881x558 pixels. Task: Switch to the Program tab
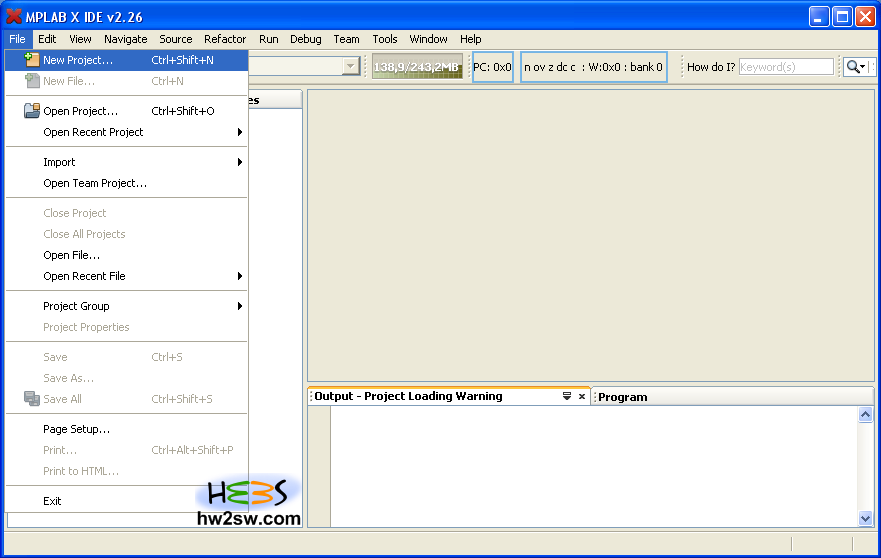click(623, 397)
